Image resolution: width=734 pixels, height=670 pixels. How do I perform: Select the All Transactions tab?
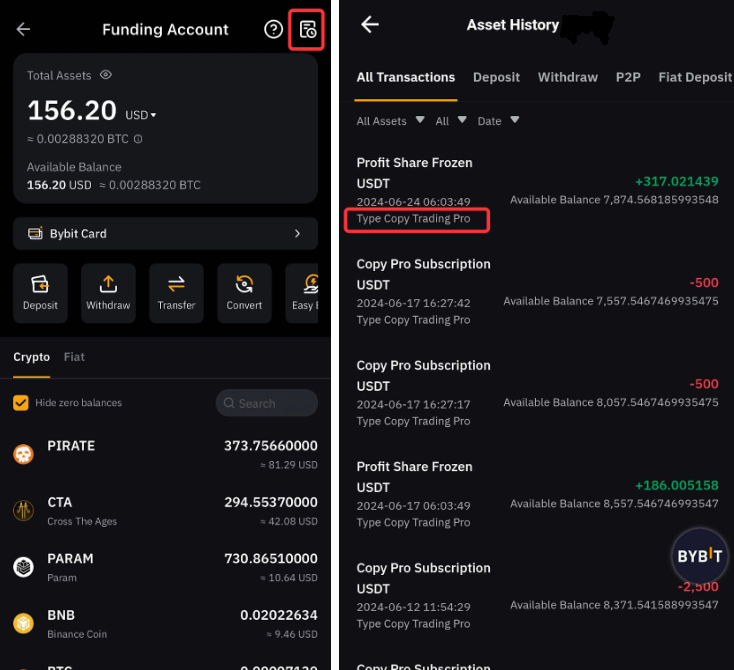click(406, 77)
